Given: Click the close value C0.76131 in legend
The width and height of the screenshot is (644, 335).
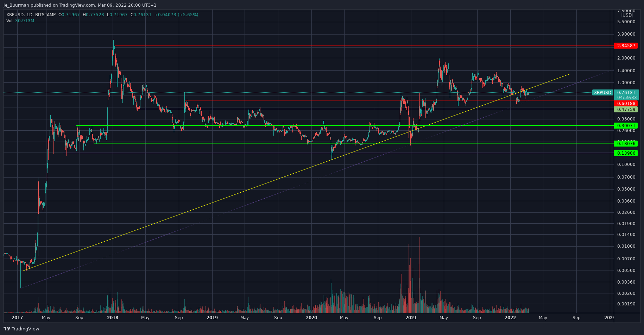Looking at the screenshot, I should [x=141, y=15].
